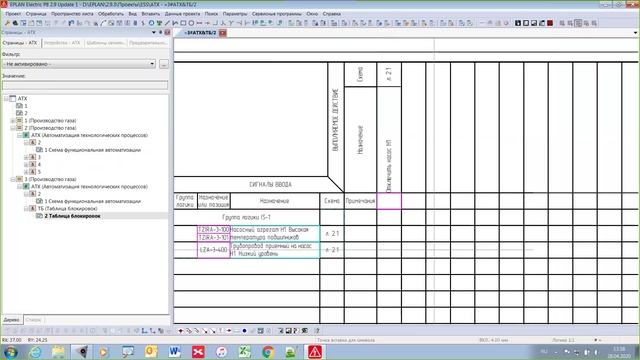Image resolution: width=640 pixels, height=360 pixels.
Task: Select cell 'LZA-3-400' in table
Action: (x=214, y=249)
